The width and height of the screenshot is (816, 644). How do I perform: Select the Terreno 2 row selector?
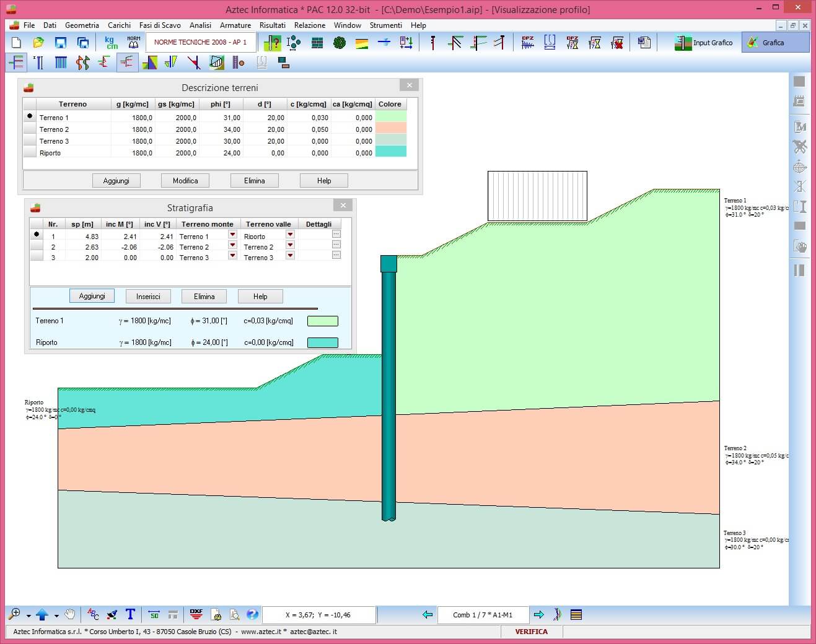29,129
